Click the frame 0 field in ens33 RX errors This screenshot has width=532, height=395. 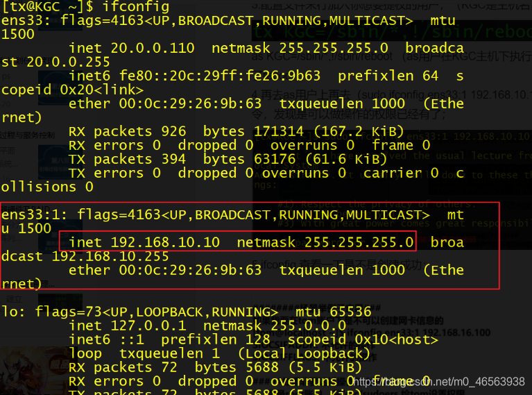coord(401,145)
